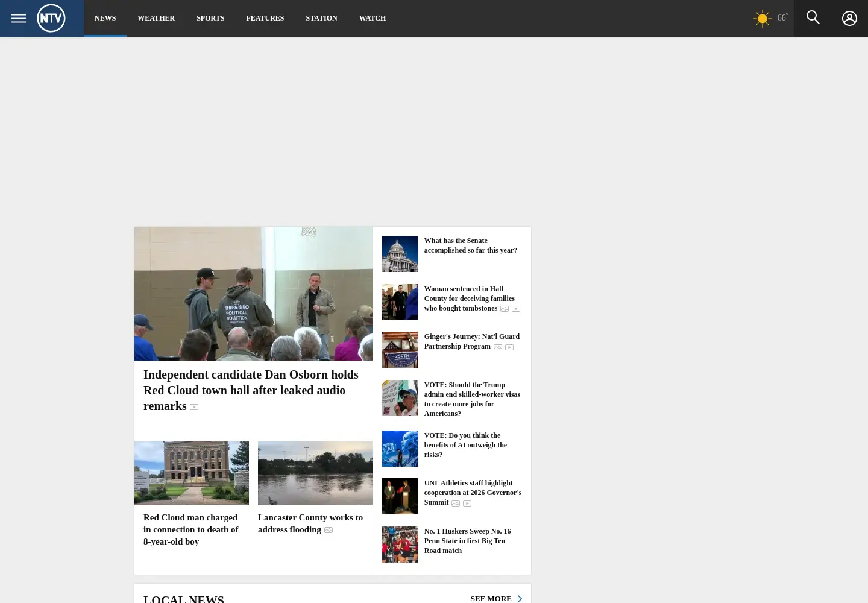
Task: Read Dan Osborn Red Cloud town hall story
Action: pyautogui.click(x=251, y=390)
